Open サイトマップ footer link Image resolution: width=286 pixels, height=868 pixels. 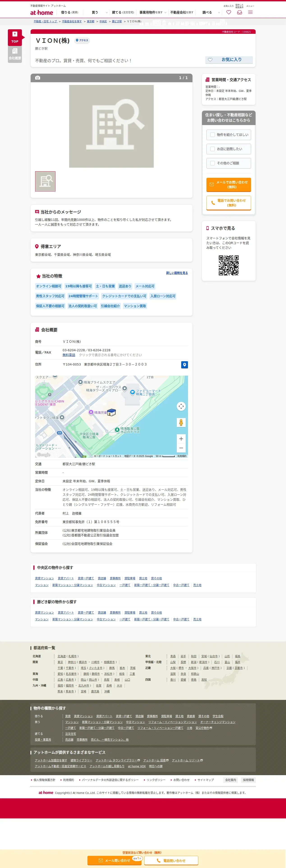point(206,780)
